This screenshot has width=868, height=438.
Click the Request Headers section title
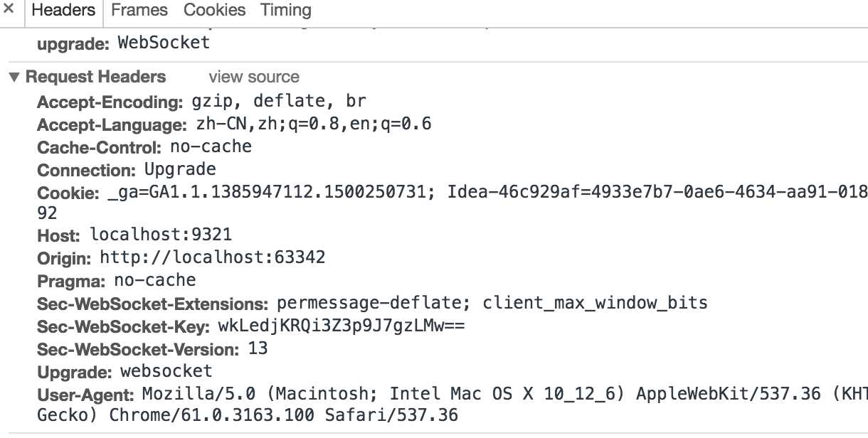95,77
